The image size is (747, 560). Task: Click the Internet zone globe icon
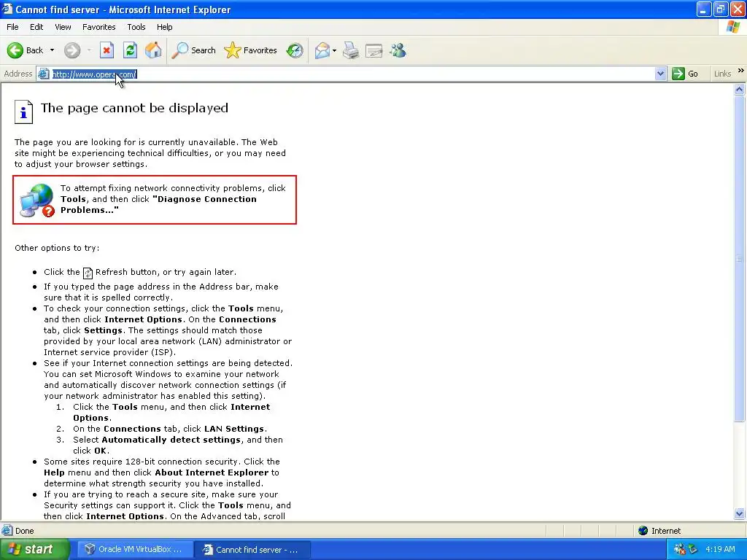[x=643, y=531]
